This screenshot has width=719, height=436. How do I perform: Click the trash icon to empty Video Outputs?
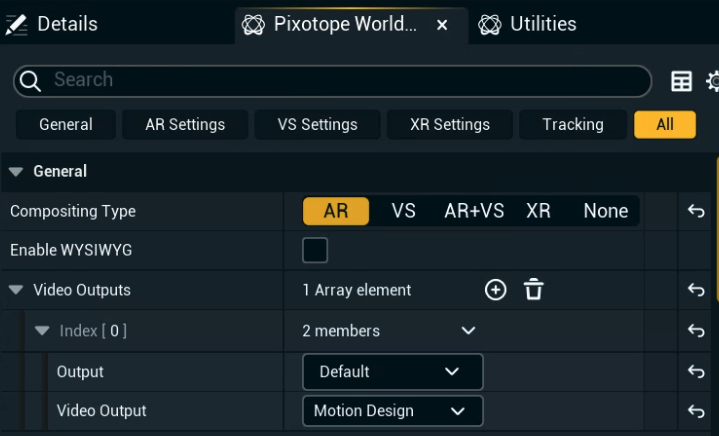tap(534, 290)
